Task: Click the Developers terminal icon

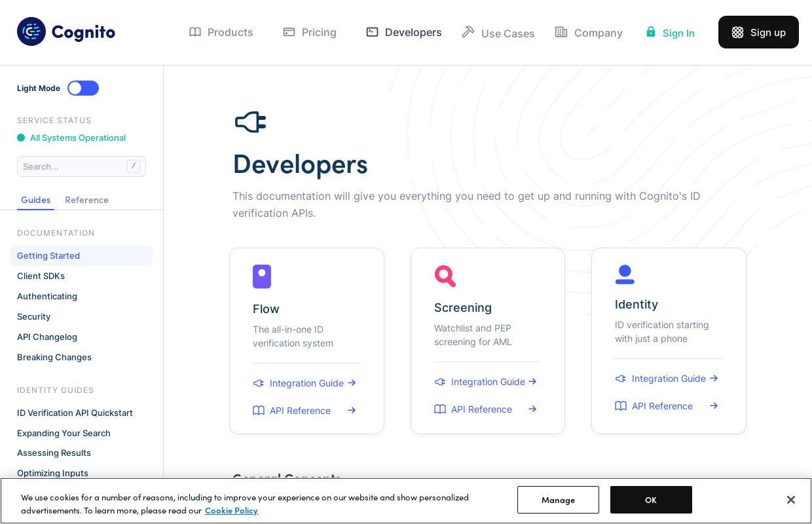Action: point(372,31)
